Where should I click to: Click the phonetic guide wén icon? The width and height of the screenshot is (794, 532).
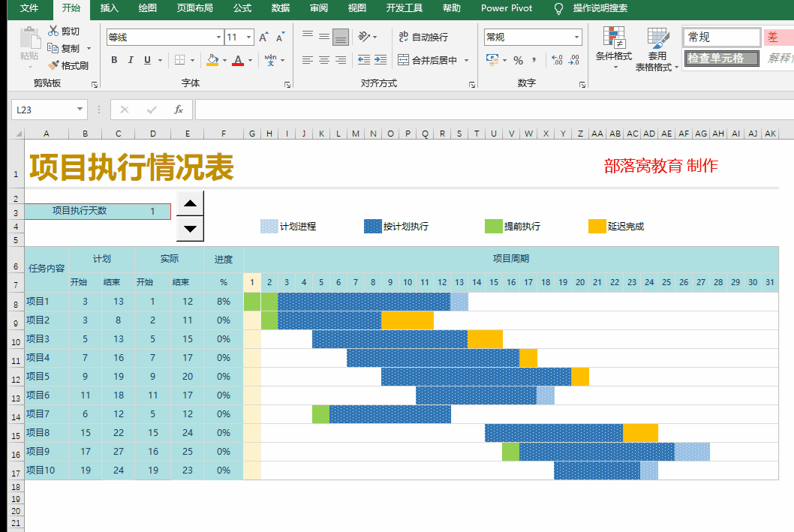[270, 60]
